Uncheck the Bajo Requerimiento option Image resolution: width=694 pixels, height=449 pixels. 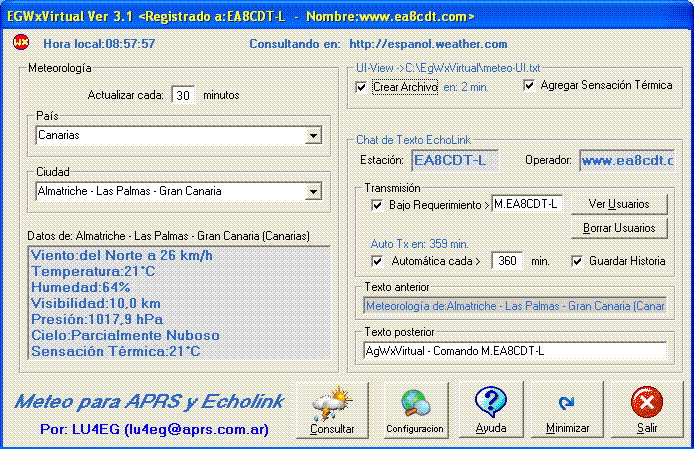pyautogui.click(x=377, y=205)
